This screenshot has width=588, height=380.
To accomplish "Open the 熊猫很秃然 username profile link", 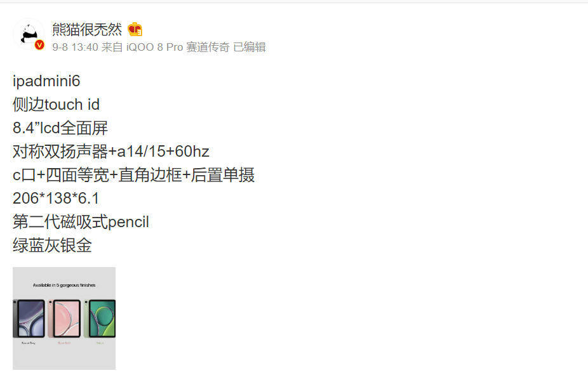I will pyautogui.click(x=87, y=29).
